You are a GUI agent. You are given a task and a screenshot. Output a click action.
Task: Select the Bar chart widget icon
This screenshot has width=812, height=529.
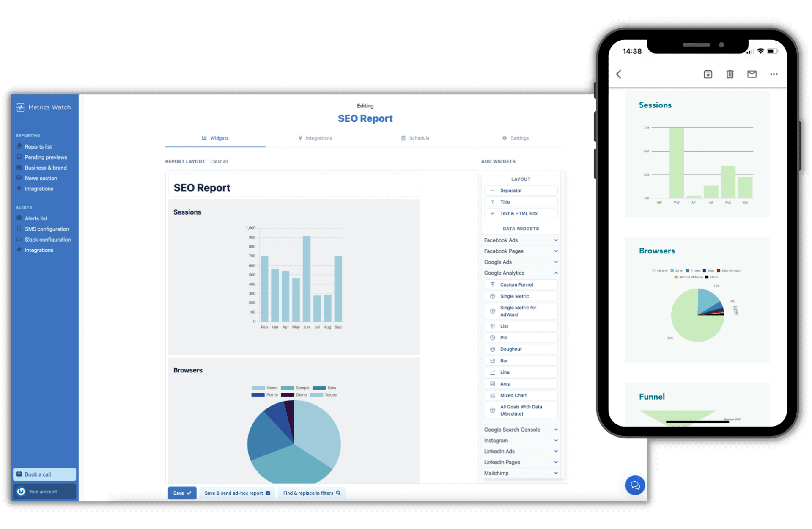(492, 361)
